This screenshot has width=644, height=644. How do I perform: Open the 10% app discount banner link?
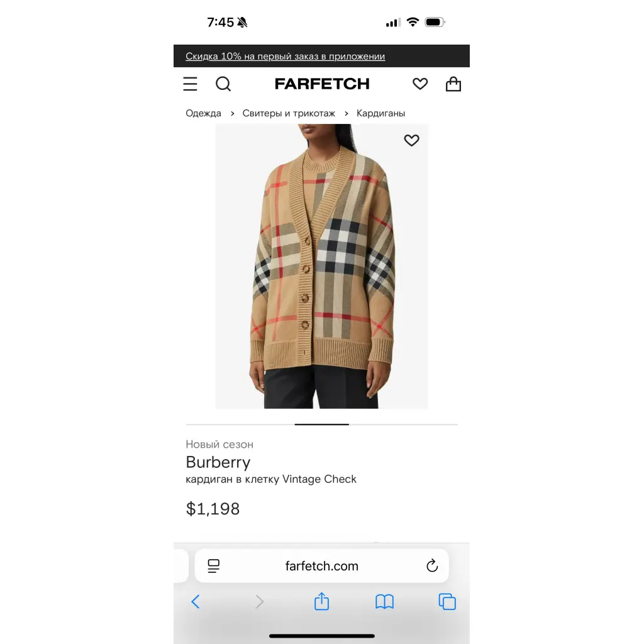[285, 56]
